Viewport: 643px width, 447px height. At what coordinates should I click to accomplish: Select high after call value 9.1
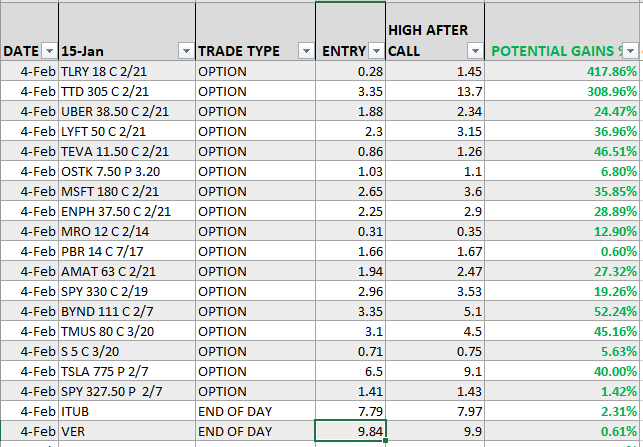(x=435, y=372)
